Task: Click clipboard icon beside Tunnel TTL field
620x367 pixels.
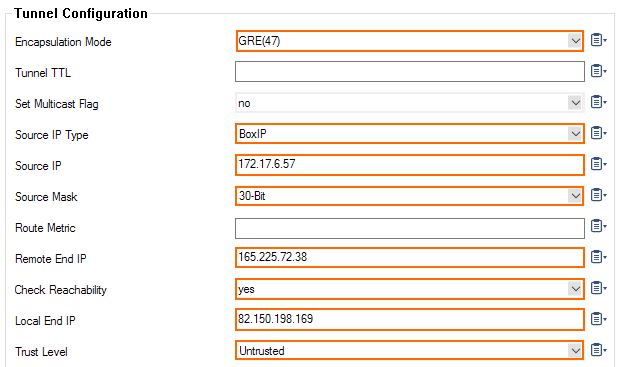Action: 598,71
